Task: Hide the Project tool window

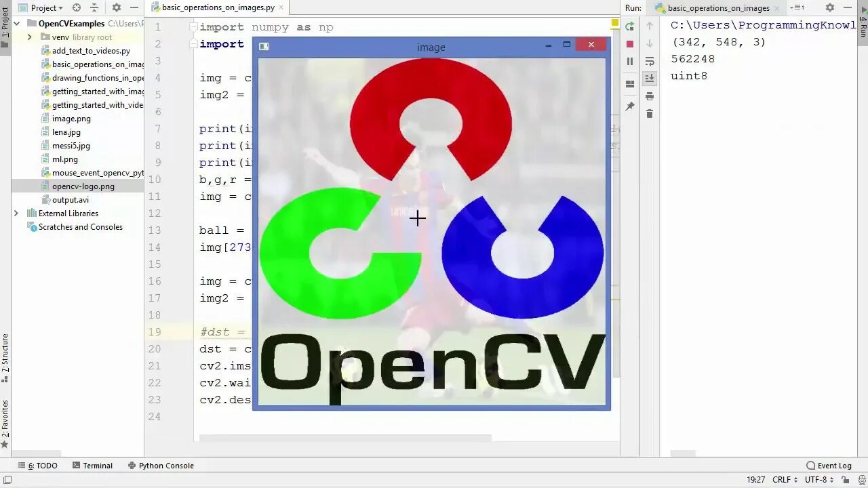Action: [x=134, y=7]
